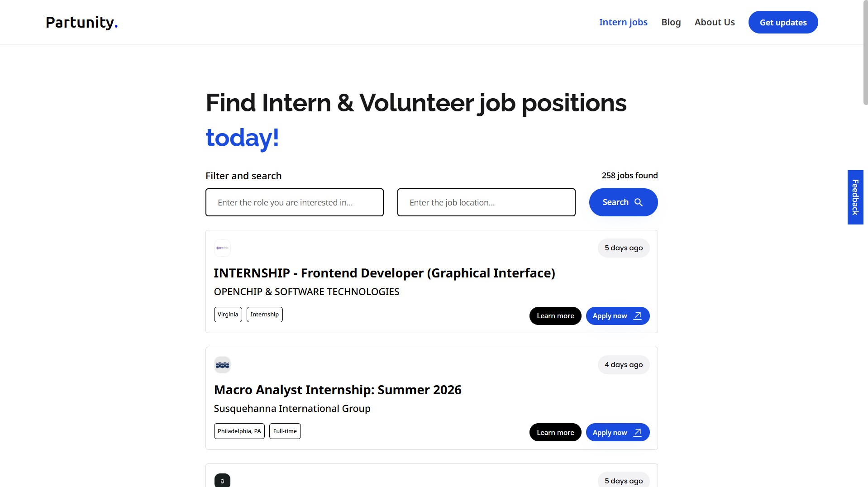Click the Openchip company logo icon
Viewport: 868px width, 487px height.
coord(222,248)
